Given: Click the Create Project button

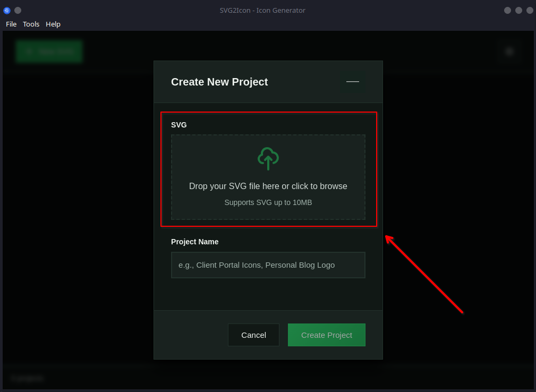Looking at the screenshot, I should click(x=326, y=335).
